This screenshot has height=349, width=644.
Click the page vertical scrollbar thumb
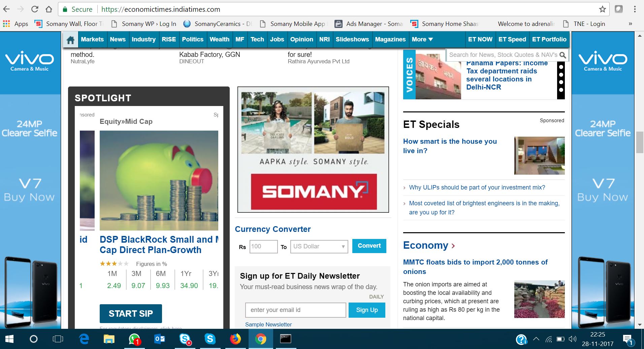(x=640, y=143)
